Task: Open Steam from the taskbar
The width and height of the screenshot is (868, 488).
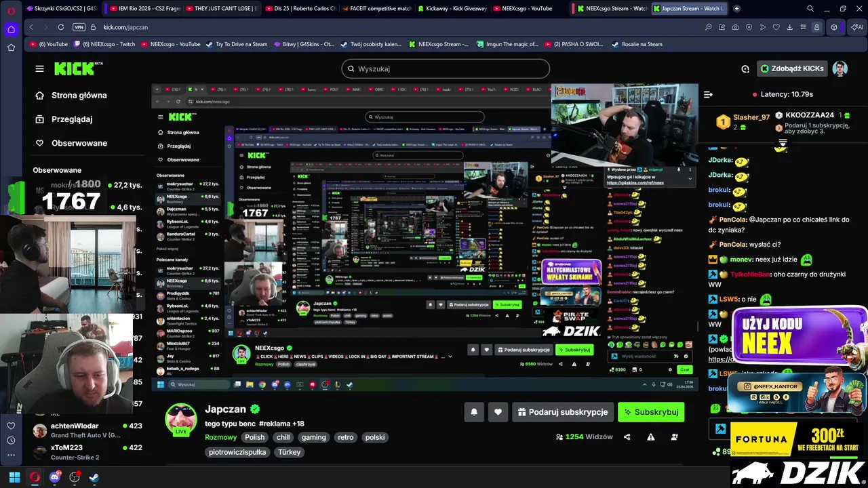Action: tap(94, 477)
